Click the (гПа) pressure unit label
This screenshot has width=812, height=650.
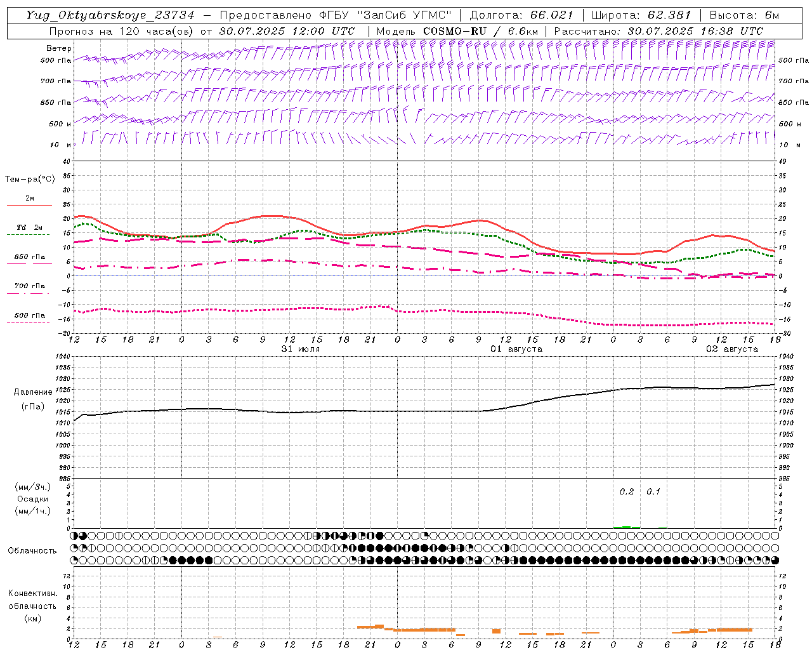[x=33, y=406]
